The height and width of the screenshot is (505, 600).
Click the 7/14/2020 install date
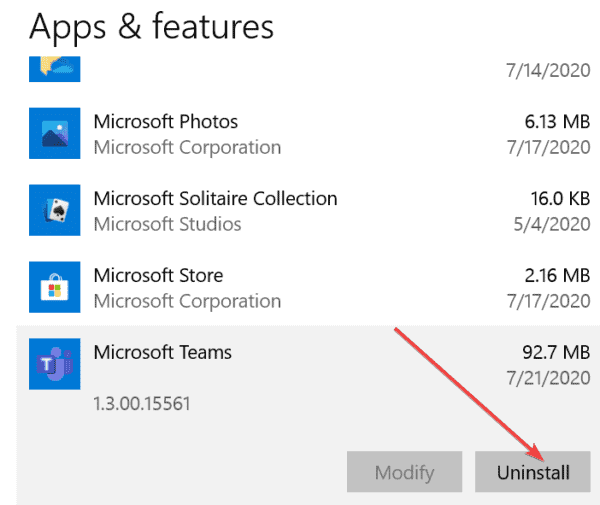(548, 70)
